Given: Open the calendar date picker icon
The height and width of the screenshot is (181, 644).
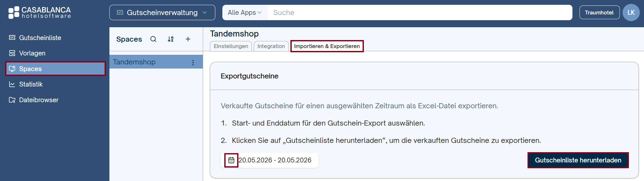Looking at the screenshot, I should [x=231, y=160].
